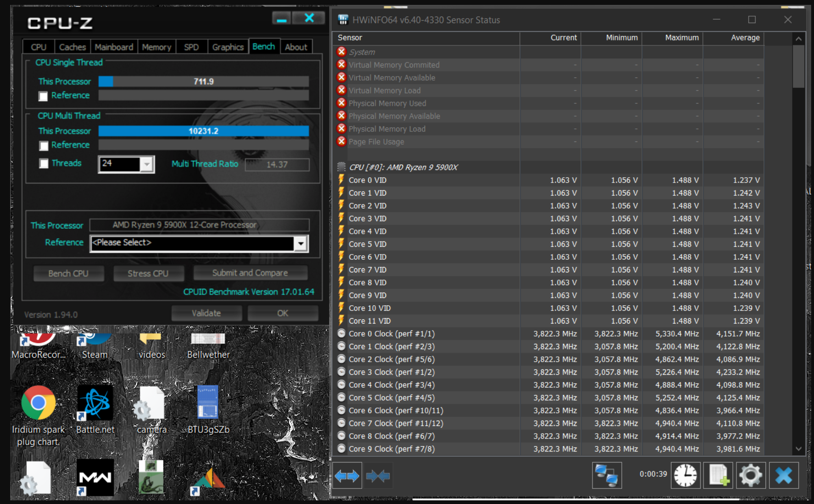Screen dimensions: 814x504
Task: Click the collapse-layout arrows icon in HWiNFO toolbar
Action: pyautogui.click(x=378, y=476)
